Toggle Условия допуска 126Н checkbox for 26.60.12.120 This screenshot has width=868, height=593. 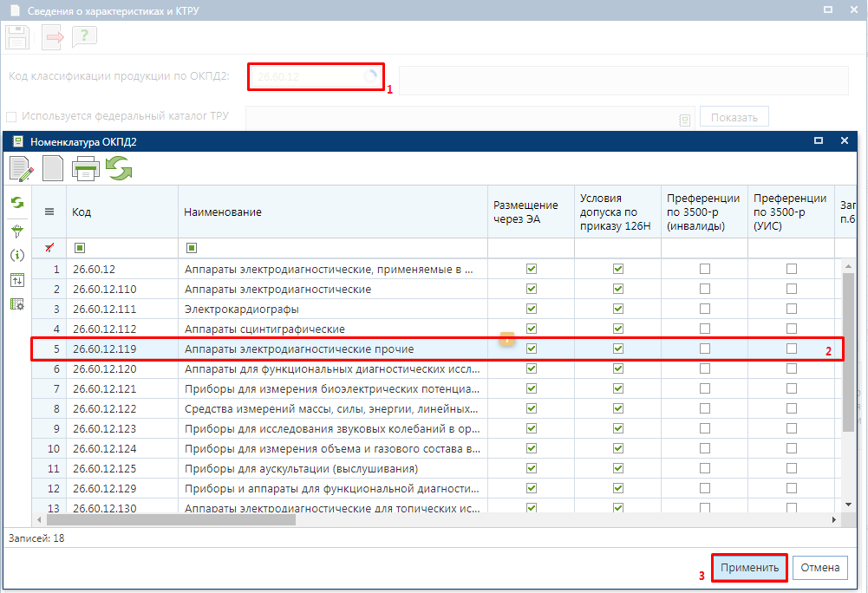618,368
